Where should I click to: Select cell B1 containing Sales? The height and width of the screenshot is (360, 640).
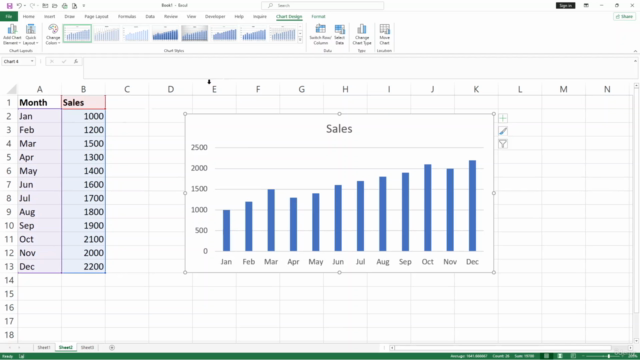click(83, 102)
